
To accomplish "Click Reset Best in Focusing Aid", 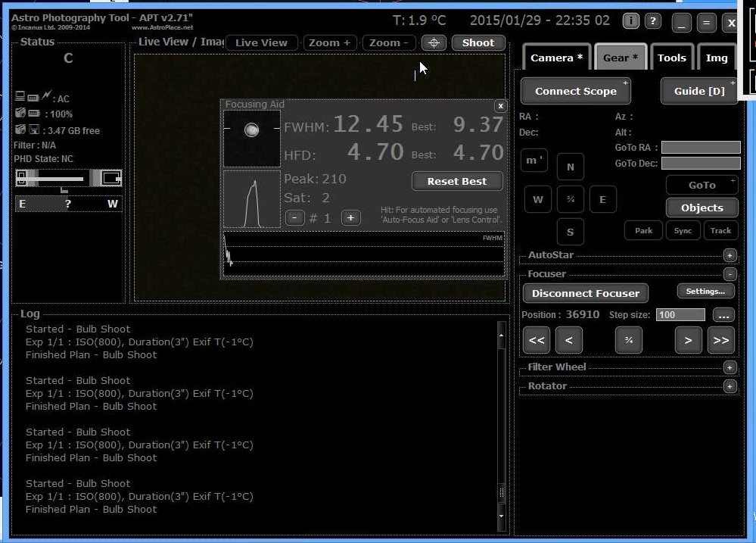I will click(457, 182).
